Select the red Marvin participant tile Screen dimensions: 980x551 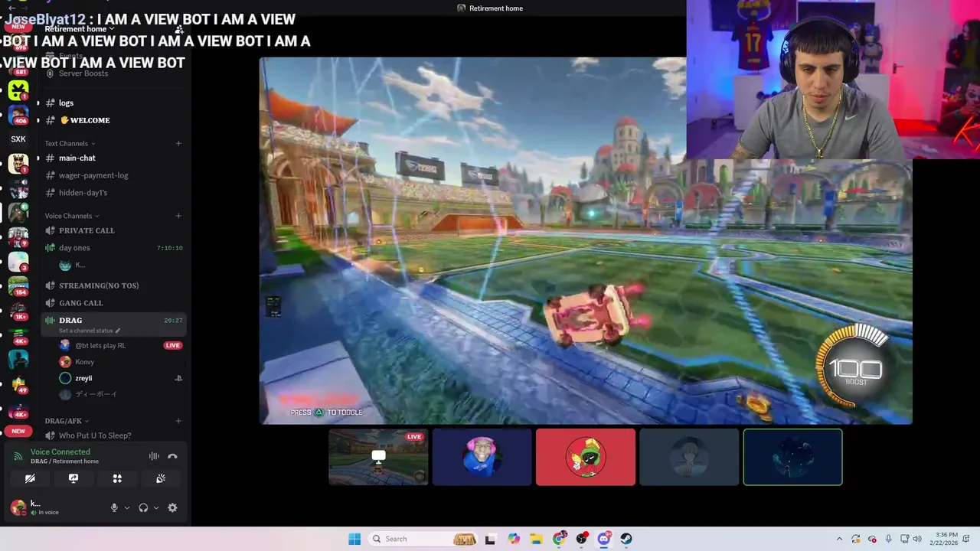pos(586,457)
